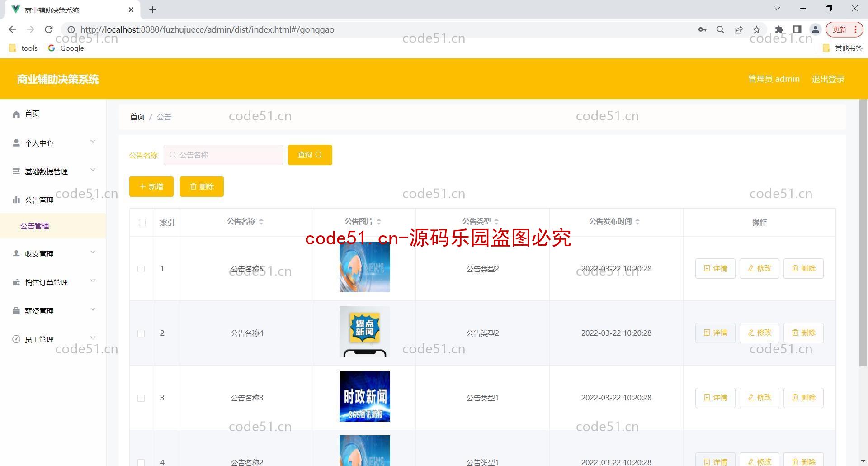868x466 pixels.
Task: Click the 更新 browser update button
Action: (844, 29)
